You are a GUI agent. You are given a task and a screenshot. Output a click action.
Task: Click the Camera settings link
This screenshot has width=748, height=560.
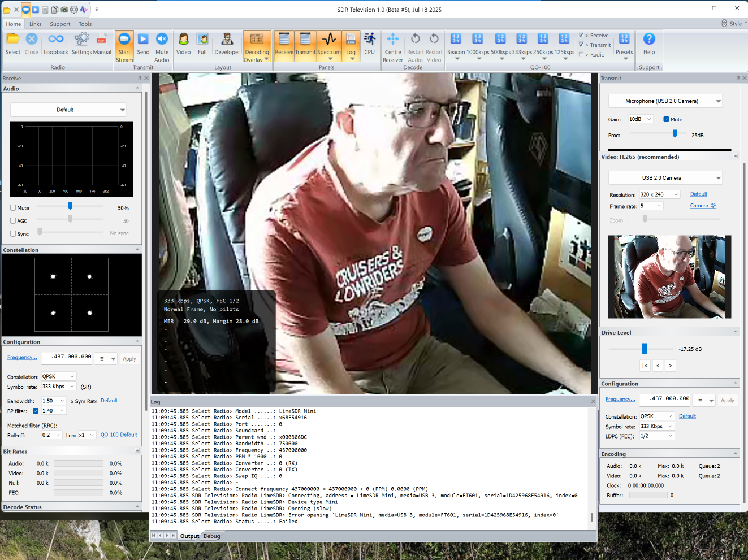703,206
